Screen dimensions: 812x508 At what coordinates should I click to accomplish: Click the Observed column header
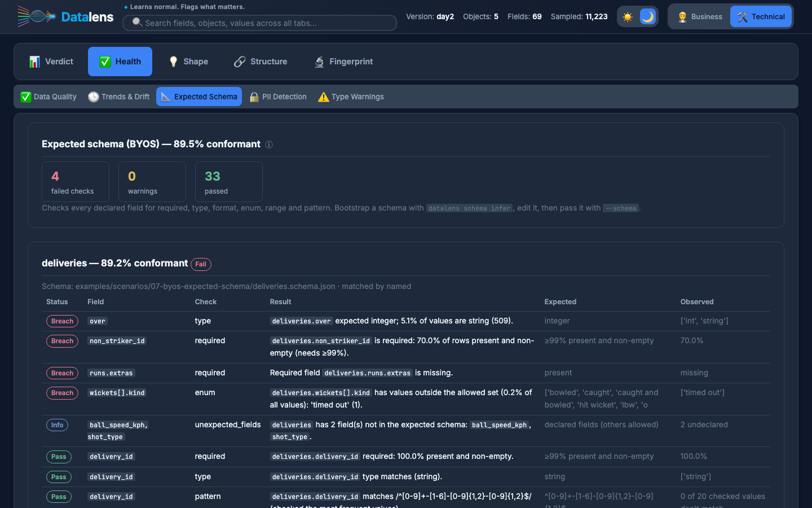click(697, 302)
